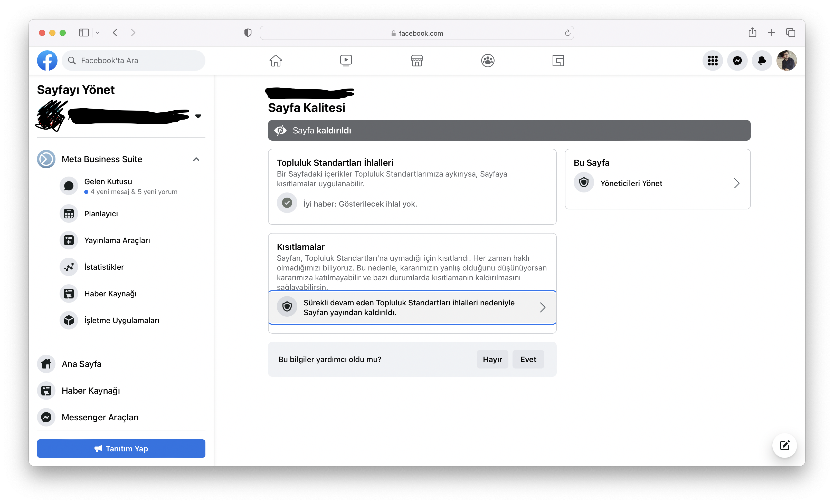Click the Safari sidebar toggle icon
Viewport: 834px width, 504px height.
(x=84, y=33)
